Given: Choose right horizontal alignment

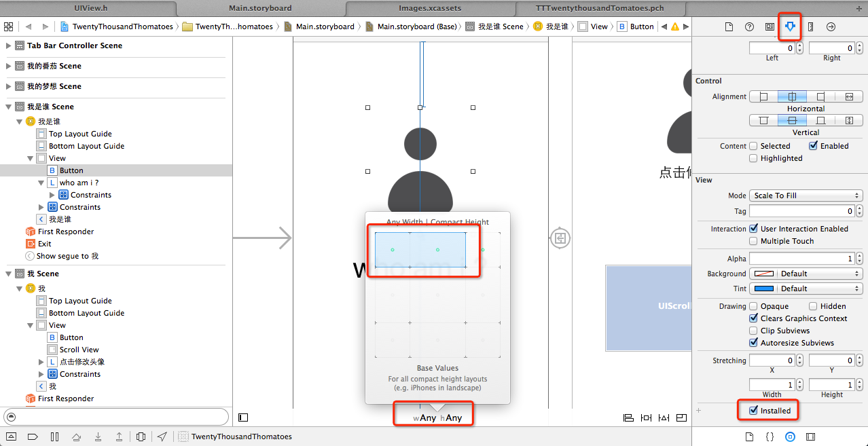Looking at the screenshot, I should (x=820, y=97).
